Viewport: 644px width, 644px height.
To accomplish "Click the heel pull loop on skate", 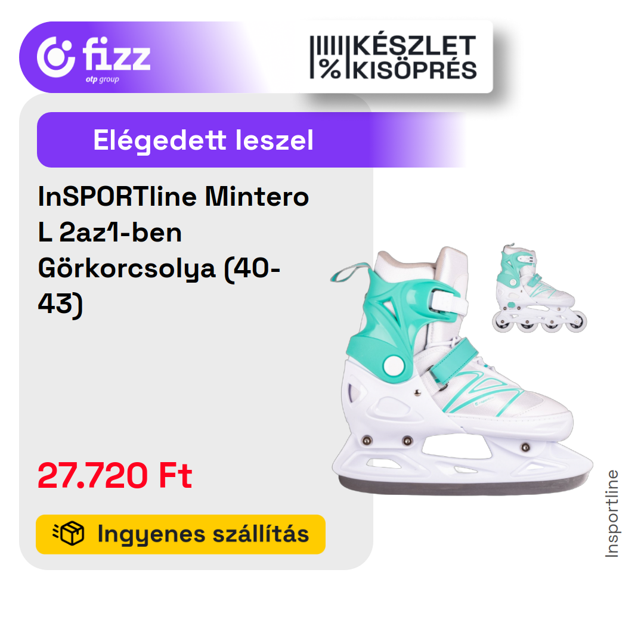I will [351, 273].
